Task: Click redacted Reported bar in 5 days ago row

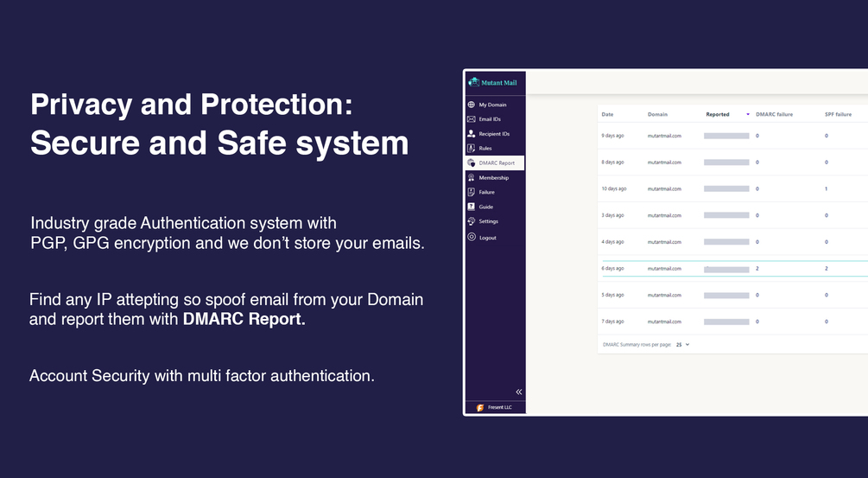Action: (x=726, y=296)
